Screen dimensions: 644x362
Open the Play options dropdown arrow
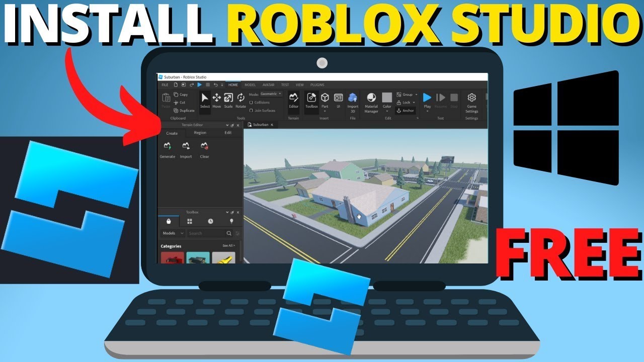(427, 112)
